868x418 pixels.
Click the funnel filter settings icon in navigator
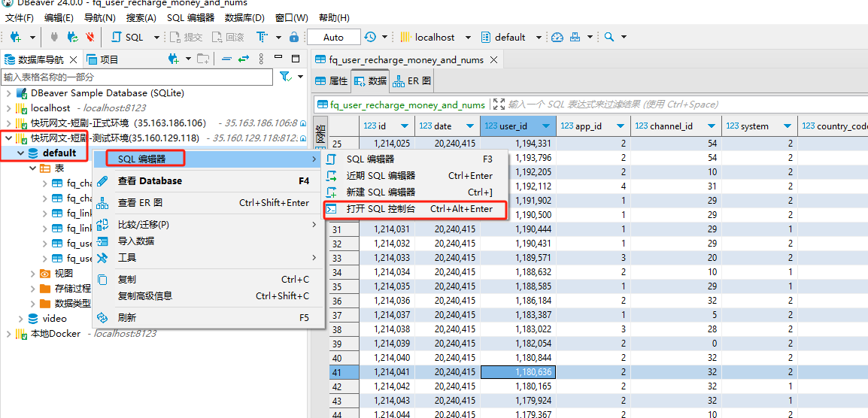[285, 77]
